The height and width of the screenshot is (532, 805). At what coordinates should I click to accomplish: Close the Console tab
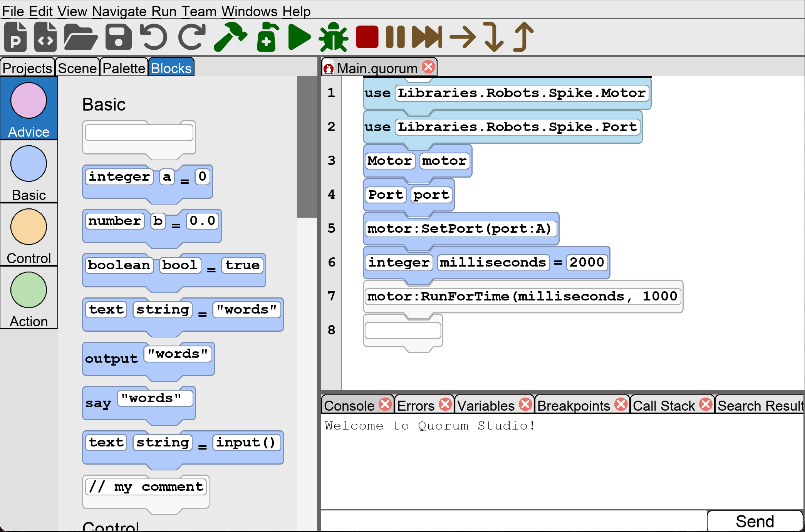tap(385, 404)
